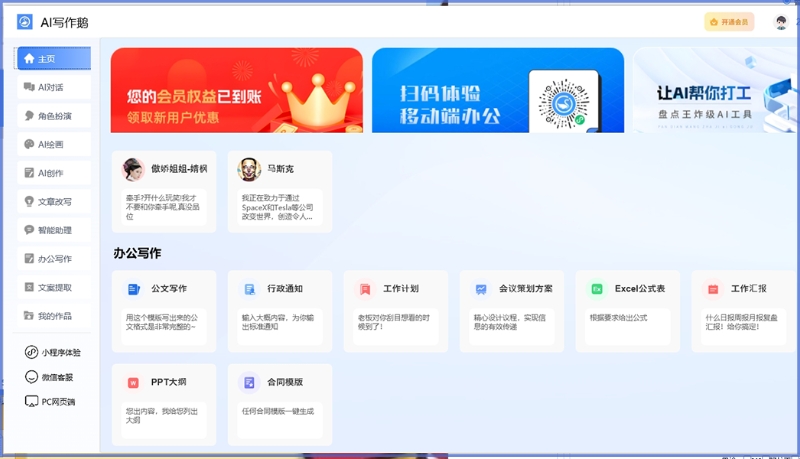Click the 让AI帮你打工 banner

point(714,90)
